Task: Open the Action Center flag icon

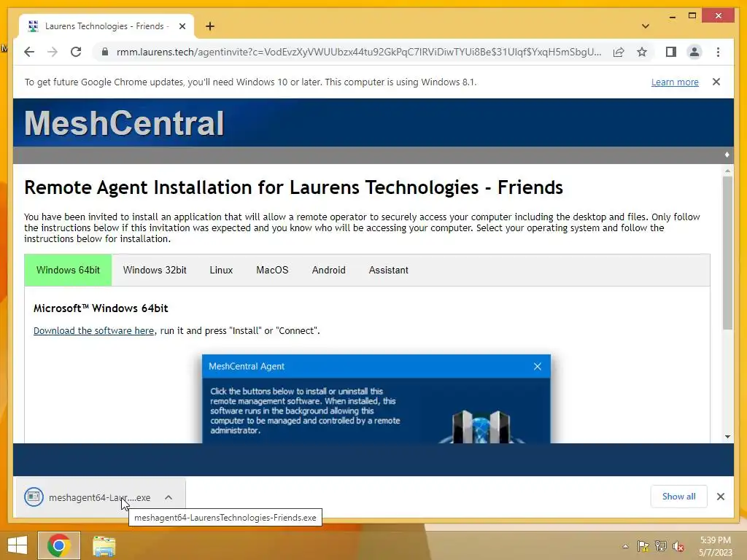Action: pos(643,546)
